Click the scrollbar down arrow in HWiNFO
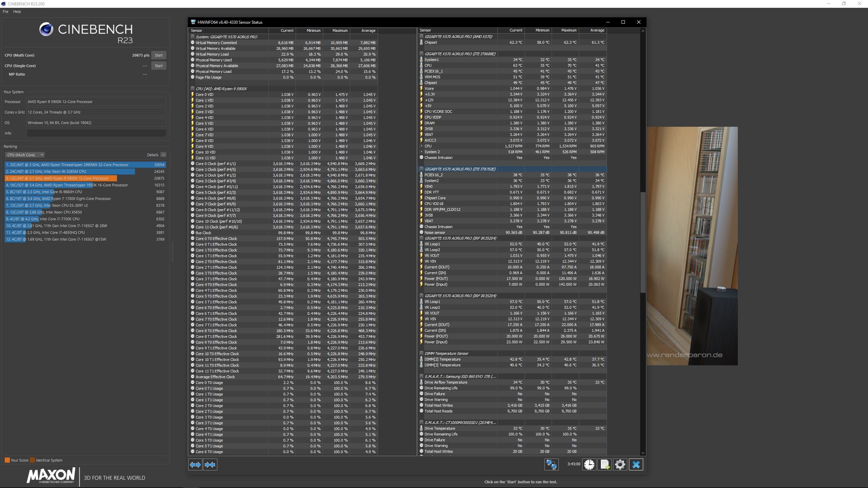This screenshot has width=868, height=488. tap(643, 453)
